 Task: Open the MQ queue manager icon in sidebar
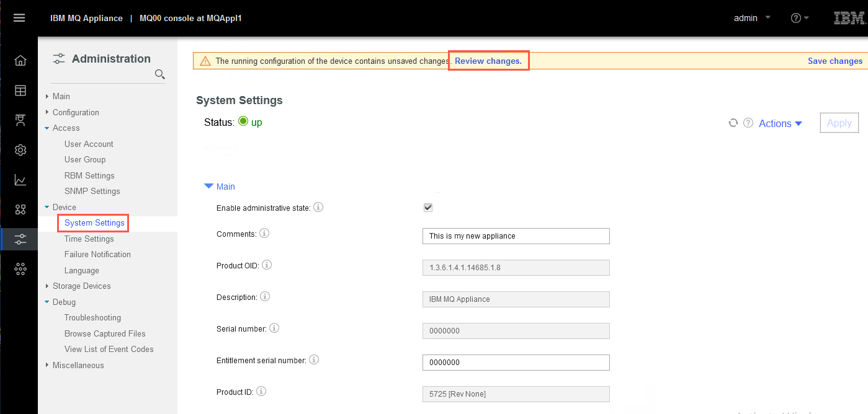click(20, 120)
